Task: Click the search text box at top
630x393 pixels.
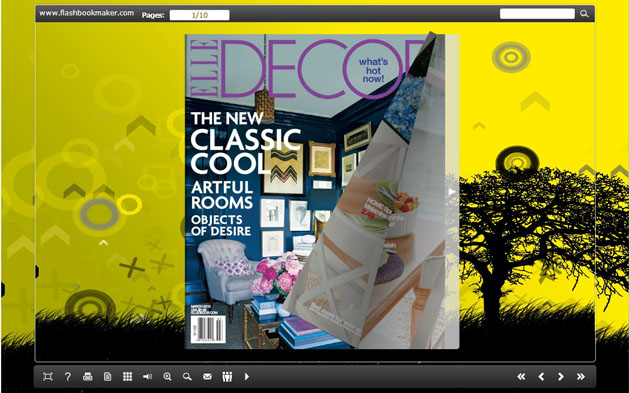Action: point(537,14)
